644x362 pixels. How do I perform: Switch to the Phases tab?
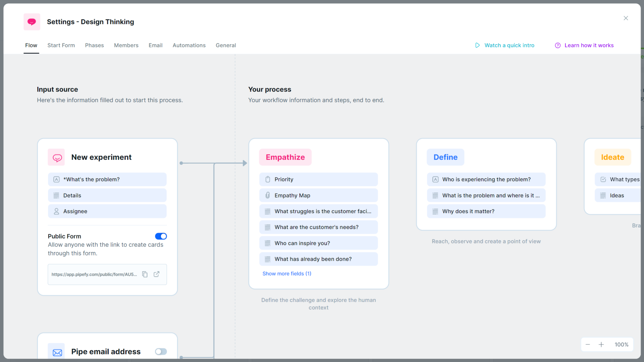click(94, 45)
